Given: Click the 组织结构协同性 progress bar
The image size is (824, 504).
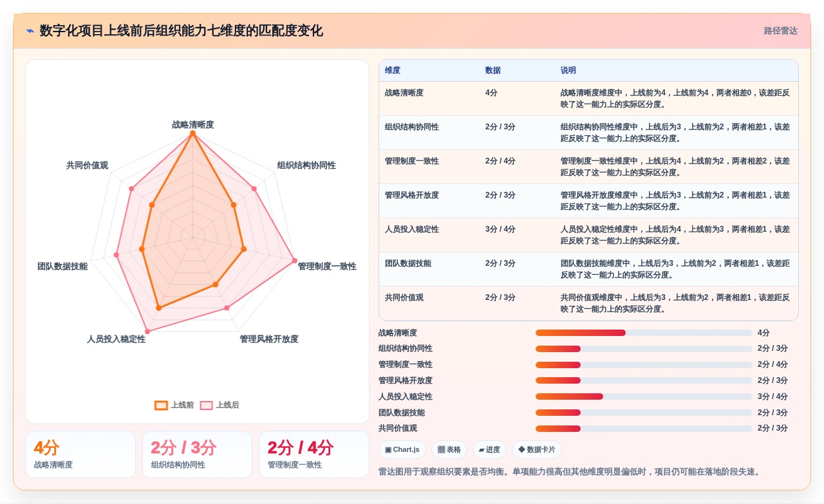Looking at the screenshot, I should click(x=644, y=349).
